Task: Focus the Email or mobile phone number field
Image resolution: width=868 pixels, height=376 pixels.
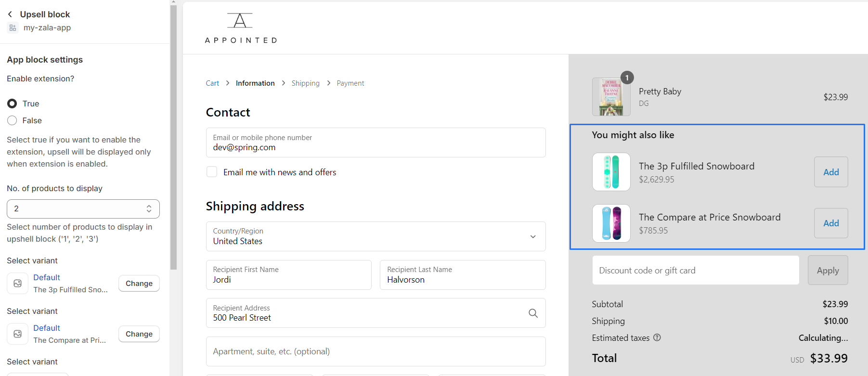Action: [x=376, y=143]
